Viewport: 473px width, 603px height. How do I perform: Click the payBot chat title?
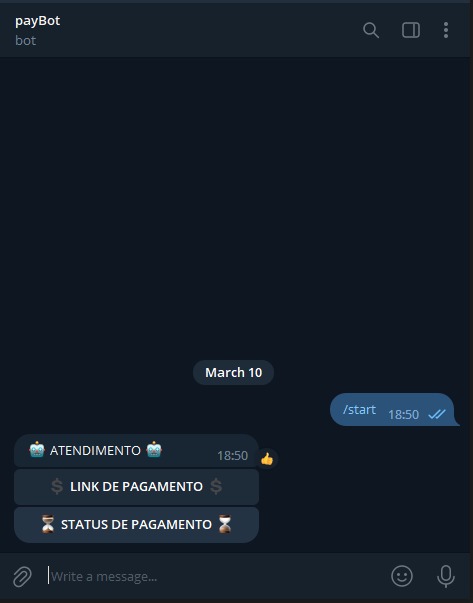[x=38, y=21]
